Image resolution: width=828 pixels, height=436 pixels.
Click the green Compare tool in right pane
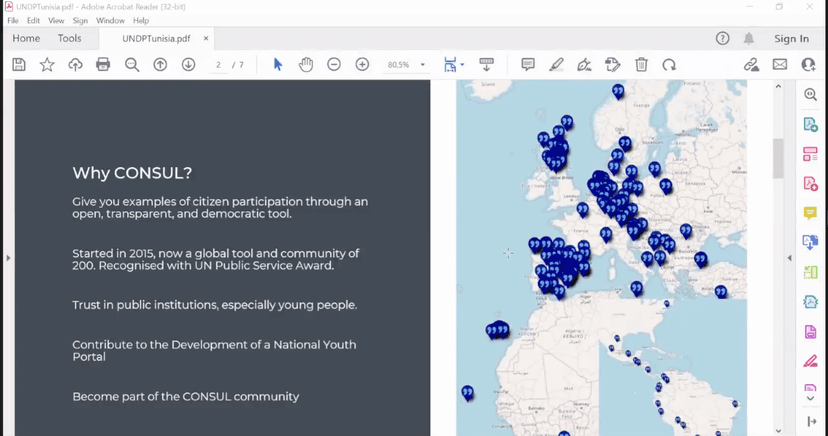811,272
